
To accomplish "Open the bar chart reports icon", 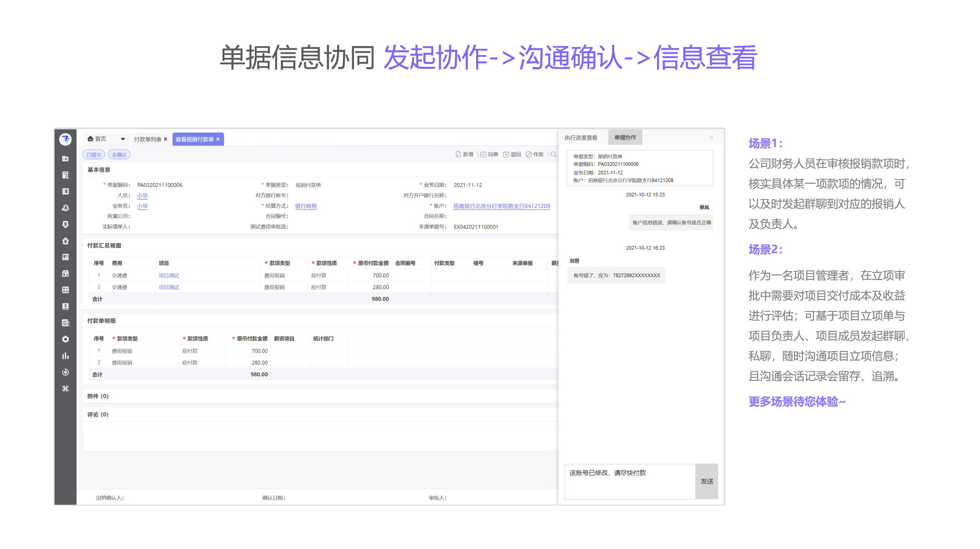I will 65,356.
